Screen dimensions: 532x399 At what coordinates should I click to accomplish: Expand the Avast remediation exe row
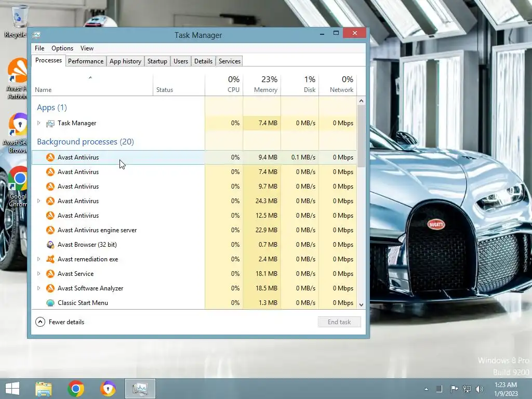pyautogui.click(x=38, y=259)
